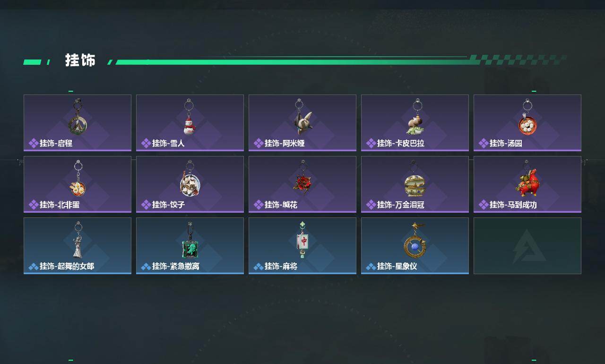
Task: Select the 挂饰-星象仪 astrolabe charm
Action: (x=415, y=240)
